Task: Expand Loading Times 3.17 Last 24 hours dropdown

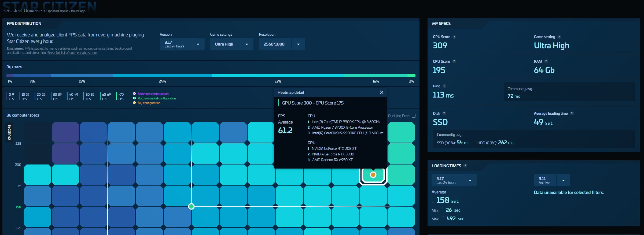Action: pos(454,180)
